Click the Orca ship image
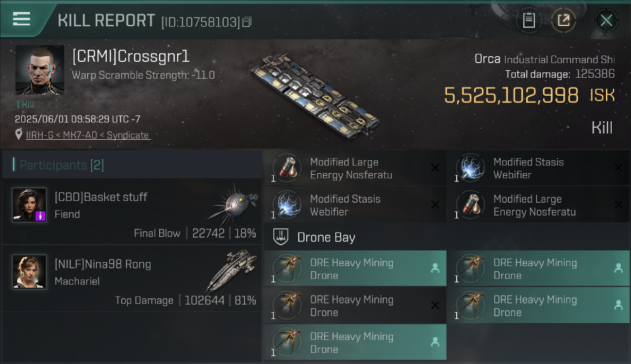The image size is (631, 364). tap(315, 96)
